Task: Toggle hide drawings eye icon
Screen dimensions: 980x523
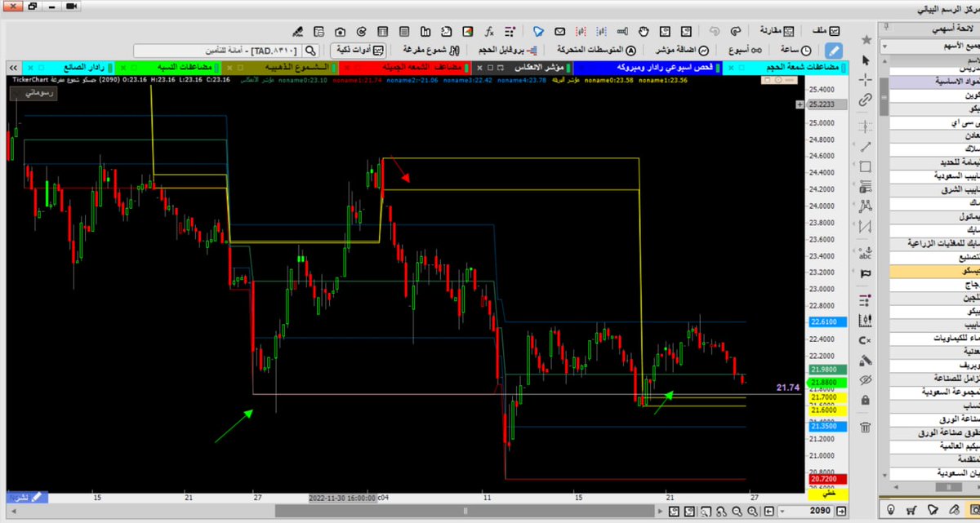Action: (866, 380)
